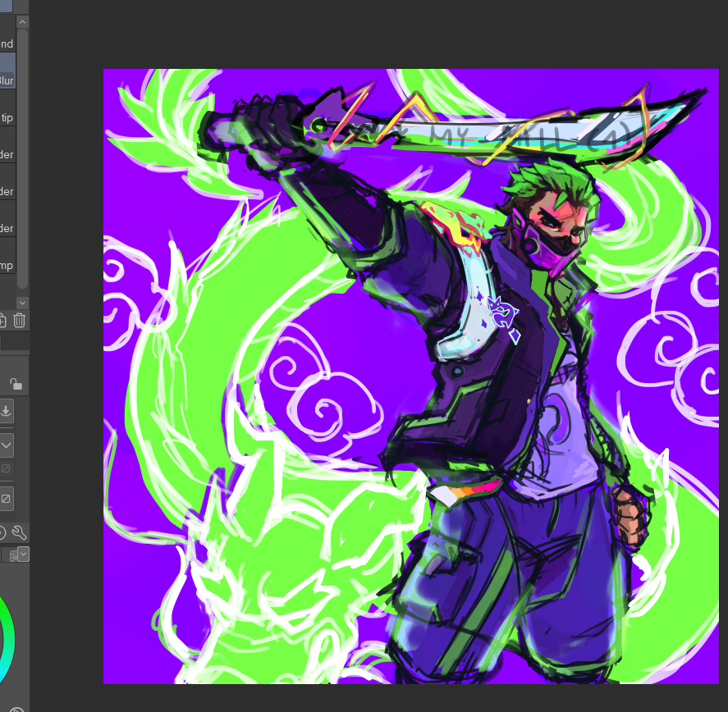Click the scroll-up arrow of the sub tool list

(22, 22)
